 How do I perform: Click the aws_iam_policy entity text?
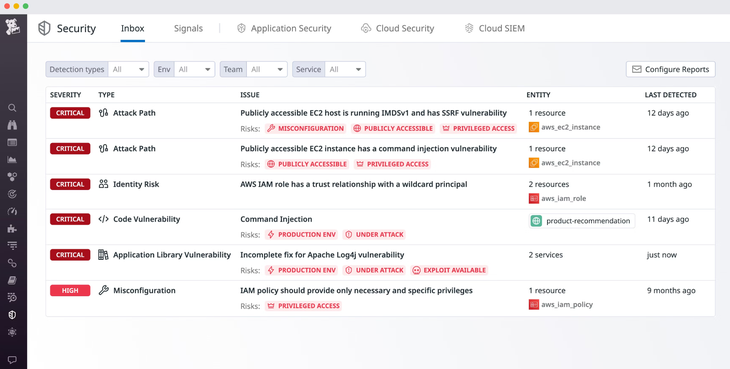[567, 305]
